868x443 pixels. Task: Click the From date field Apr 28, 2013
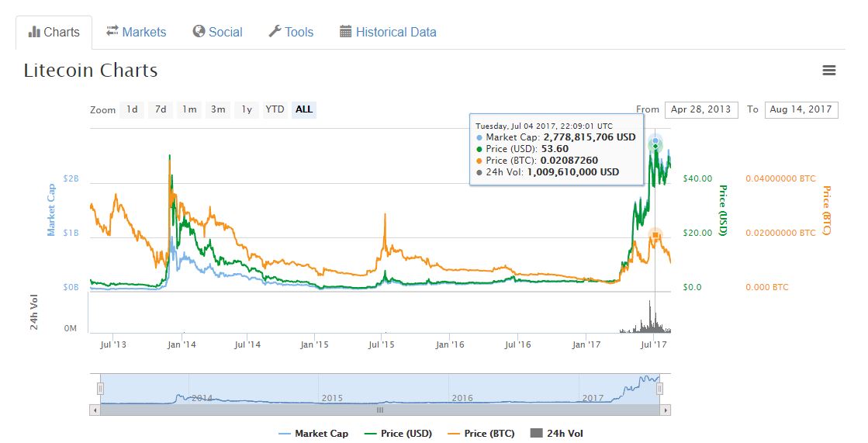700,109
